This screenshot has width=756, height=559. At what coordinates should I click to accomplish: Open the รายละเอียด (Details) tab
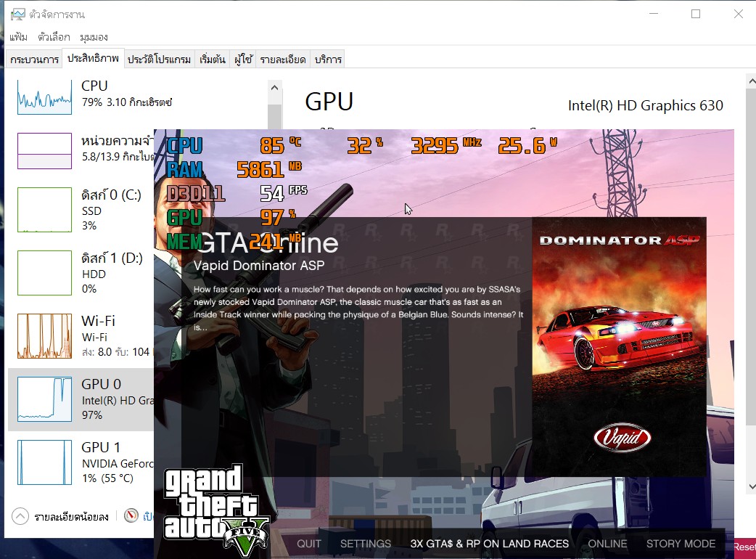pos(283,60)
